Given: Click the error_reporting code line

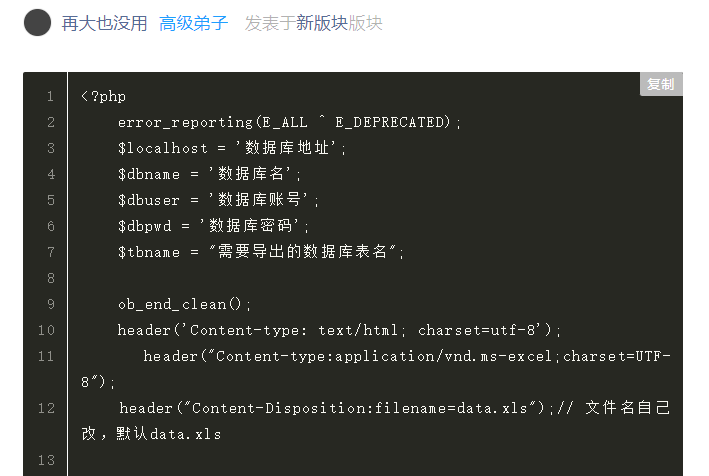Looking at the screenshot, I should (289, 122).
